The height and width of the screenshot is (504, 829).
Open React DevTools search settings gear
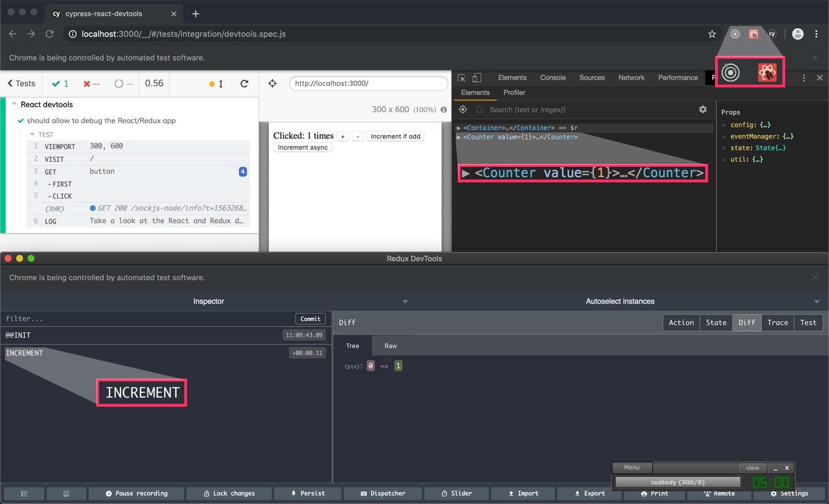click(x=702, y=109)
